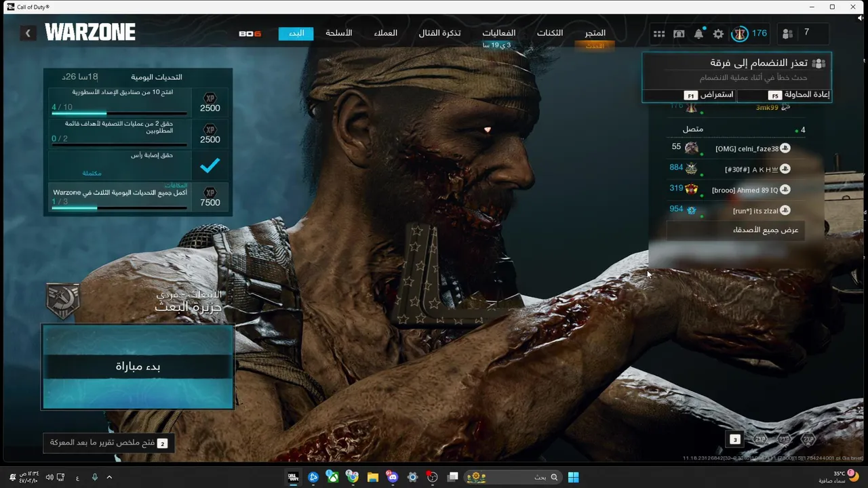Toggle the microphone icon in system tray
The width and height of the screenshot is (868, 488).
coord(94,477)
